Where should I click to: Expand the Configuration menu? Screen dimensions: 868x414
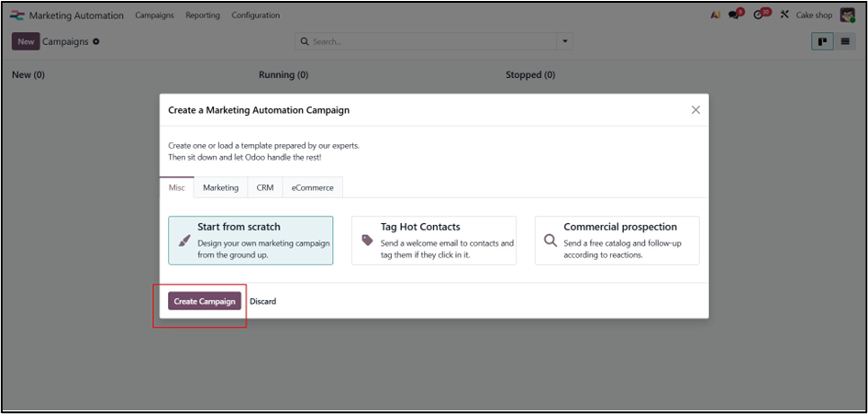[x=255, y=16]
